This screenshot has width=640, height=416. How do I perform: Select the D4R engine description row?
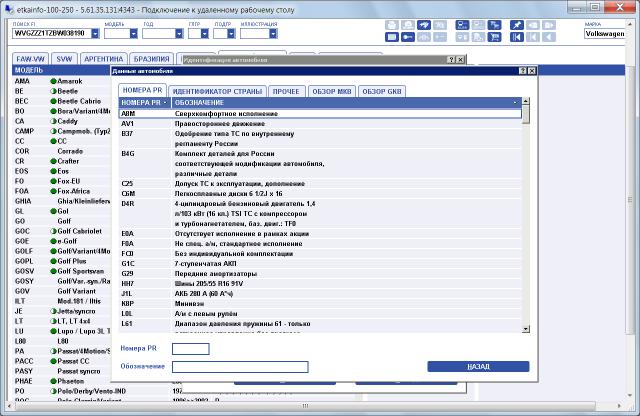pyautogui.click(x=320, y=214)
